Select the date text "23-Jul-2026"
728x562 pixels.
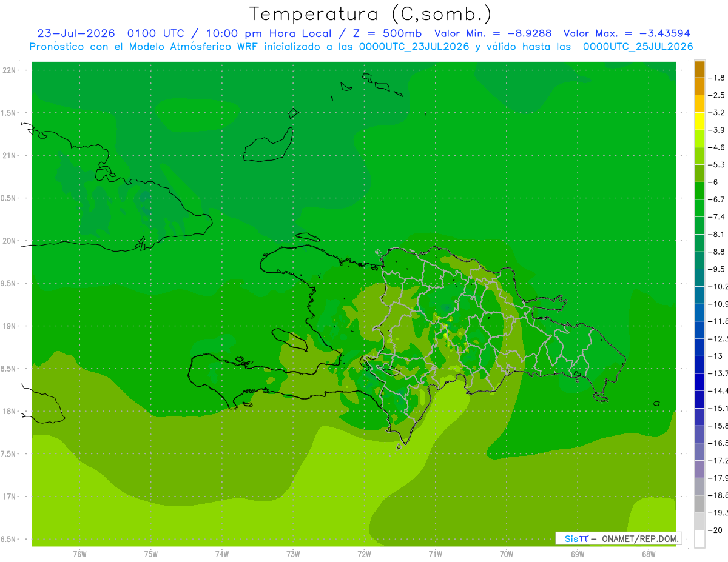(x=76, y=33)
